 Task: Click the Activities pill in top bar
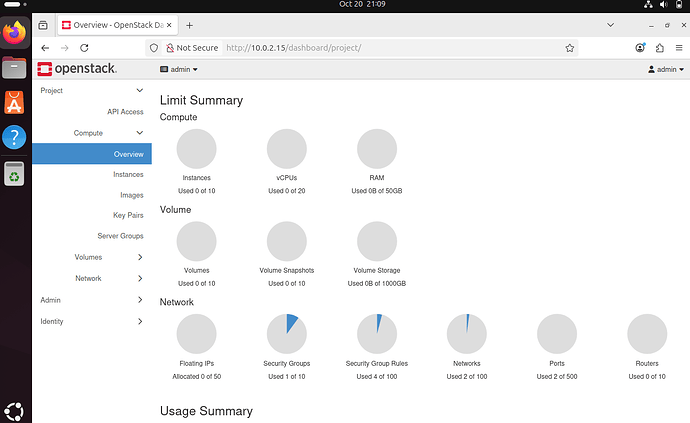tap(15, 4)
